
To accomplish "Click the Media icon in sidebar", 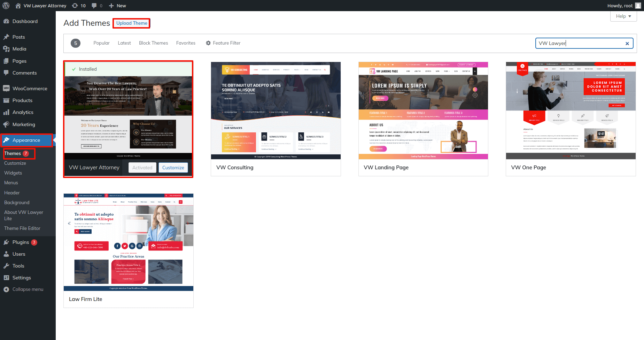I will click(x=6, y=49).
